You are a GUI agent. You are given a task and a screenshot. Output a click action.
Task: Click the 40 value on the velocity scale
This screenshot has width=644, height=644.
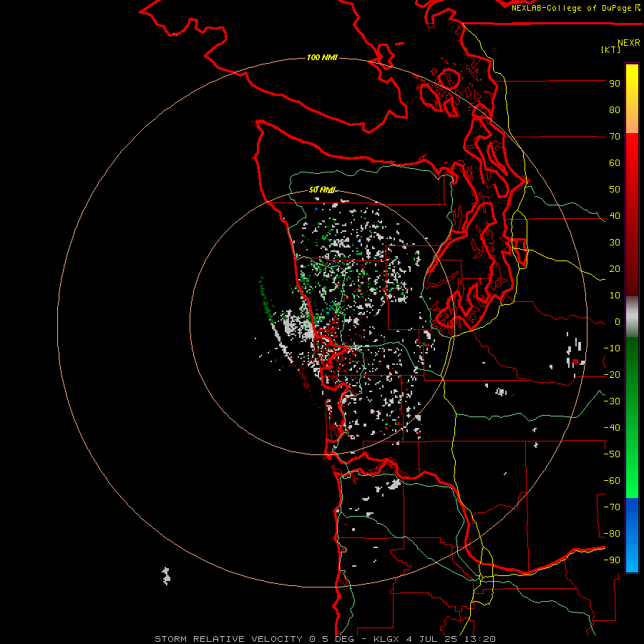(x=615, y=216)
